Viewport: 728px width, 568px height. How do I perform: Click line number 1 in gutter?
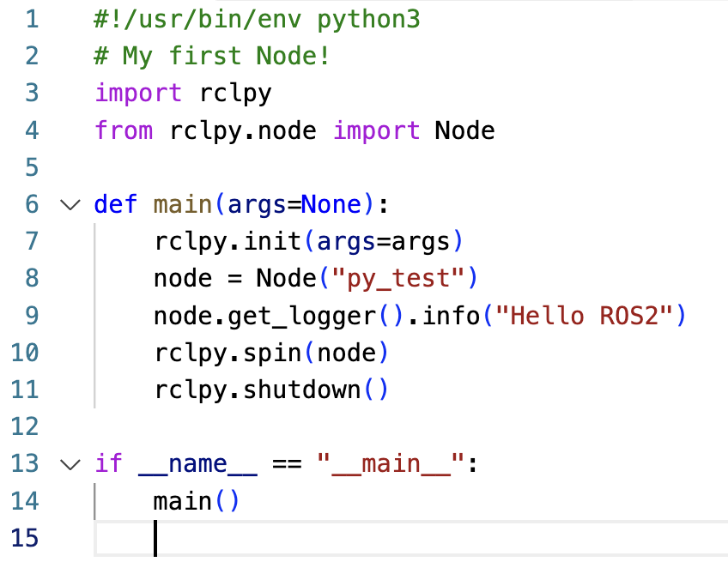(x=32, y=20)
